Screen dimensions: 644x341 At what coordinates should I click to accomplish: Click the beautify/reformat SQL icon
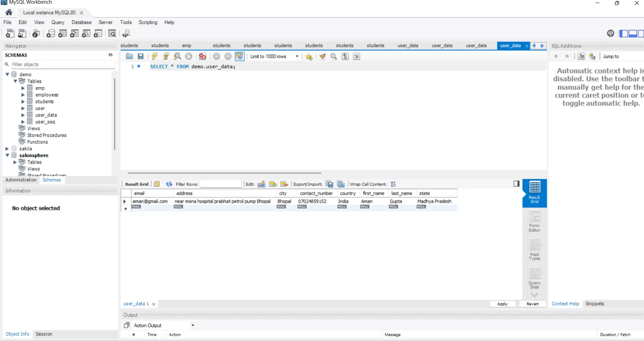tap(323, 56)
